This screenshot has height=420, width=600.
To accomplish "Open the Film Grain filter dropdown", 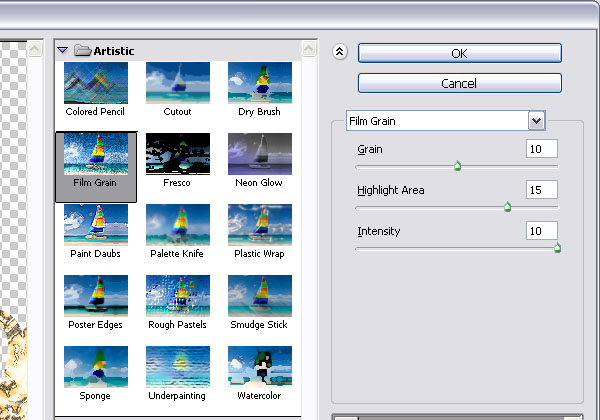I will pyautogui.click(x=537, y=121).
